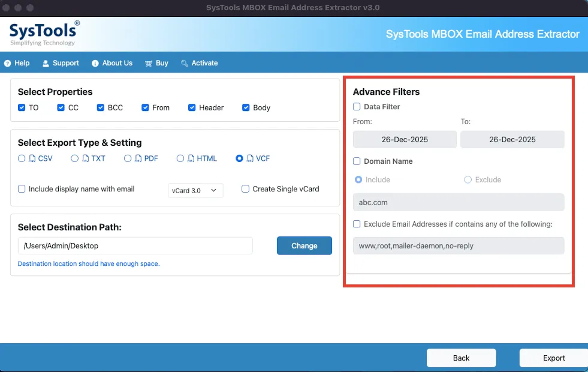Click the excluded keywords input field
The image size is (588, 372).
[x=459, y=245]
